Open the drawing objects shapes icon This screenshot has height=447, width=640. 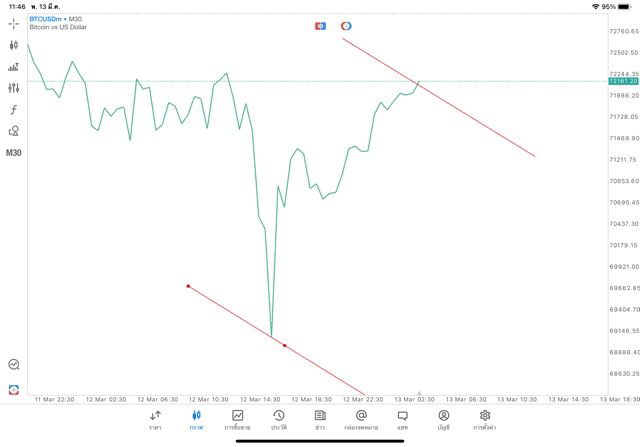click(13, 131)
